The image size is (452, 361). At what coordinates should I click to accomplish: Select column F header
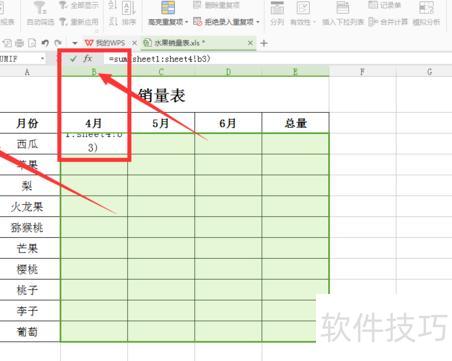(x=363, y=72)
